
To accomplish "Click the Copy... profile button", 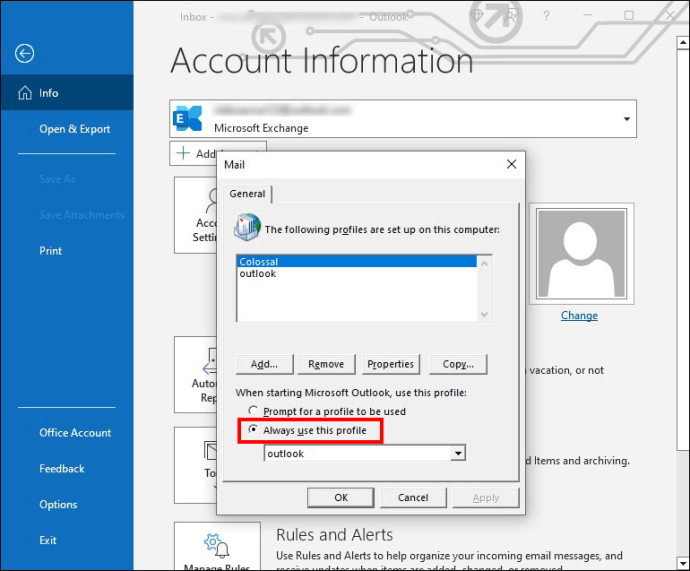I will tap(458, 364).
